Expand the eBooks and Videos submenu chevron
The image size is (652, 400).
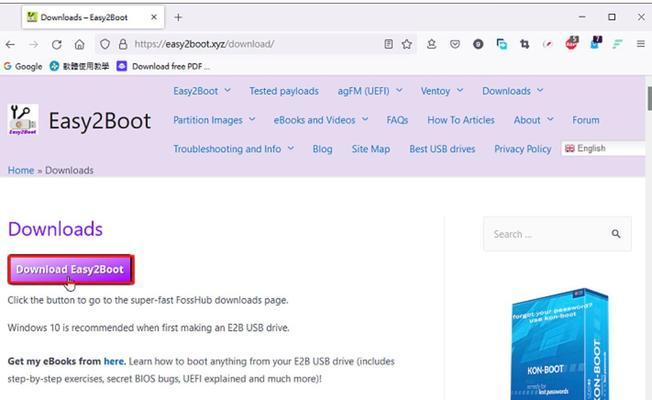[x=365, y=120]
